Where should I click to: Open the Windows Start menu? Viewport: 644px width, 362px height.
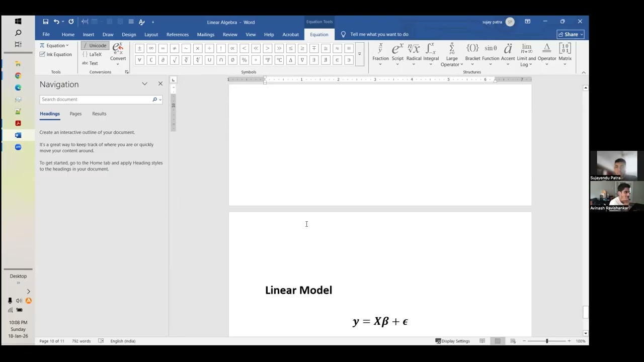[18, 21]
